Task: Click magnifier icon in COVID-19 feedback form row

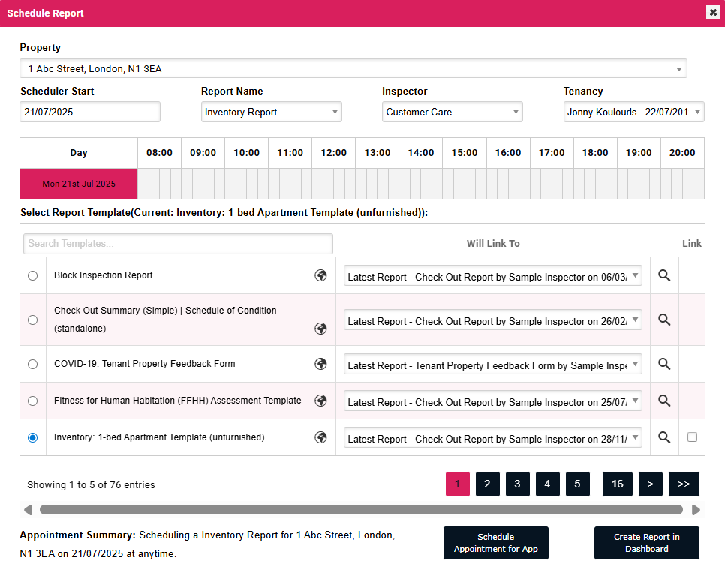Action: 663,364
